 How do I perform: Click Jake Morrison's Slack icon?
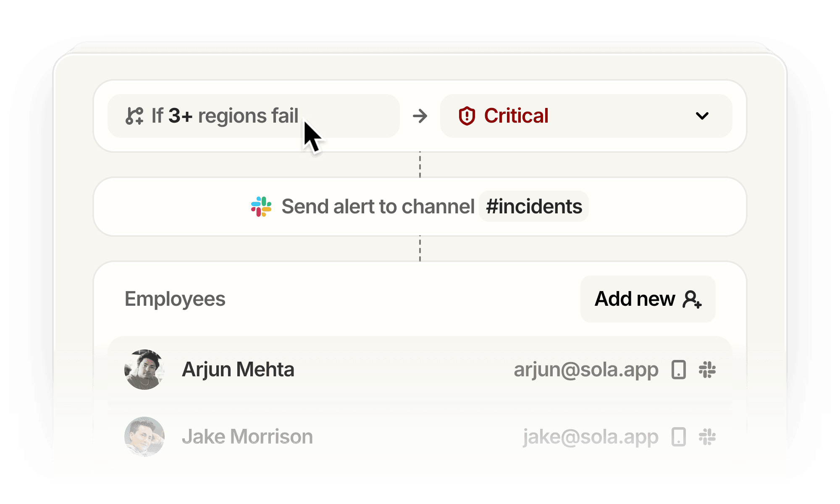coord(707,437)
